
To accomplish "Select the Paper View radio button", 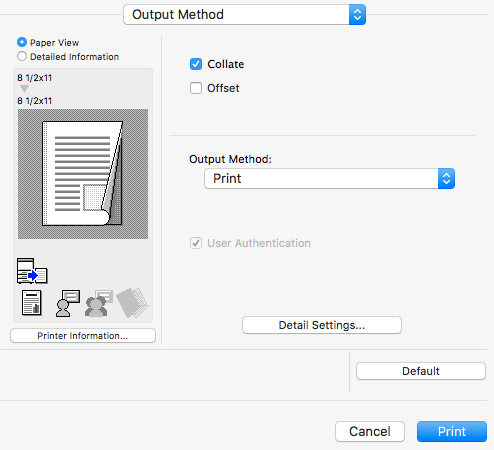I will [22, 42].
